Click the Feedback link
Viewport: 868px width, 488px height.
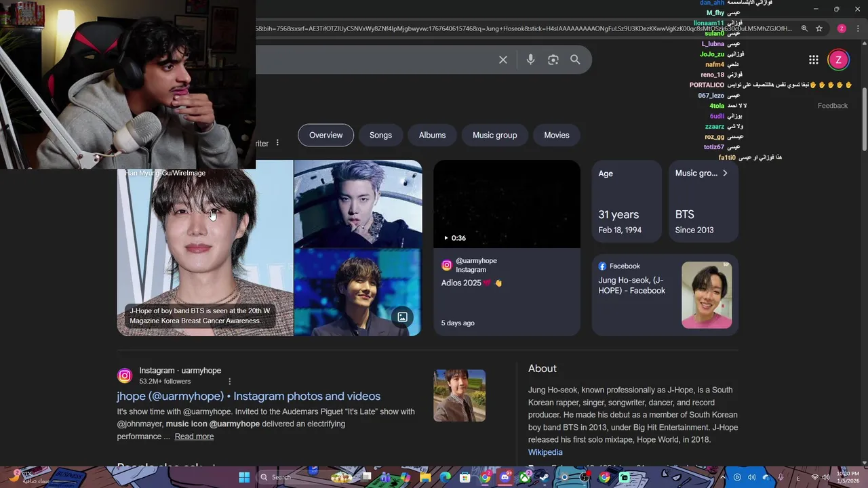coord(833,106)
